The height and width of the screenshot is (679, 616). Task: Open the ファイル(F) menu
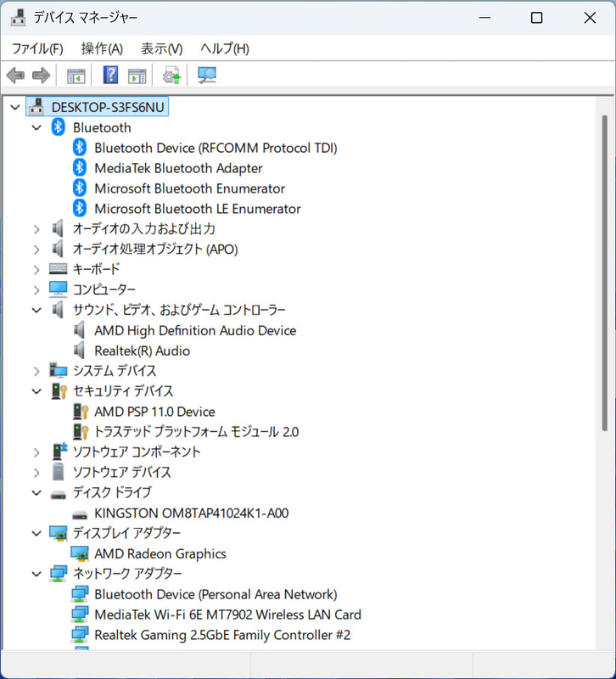pyautogui.click(x=37, y=48)
